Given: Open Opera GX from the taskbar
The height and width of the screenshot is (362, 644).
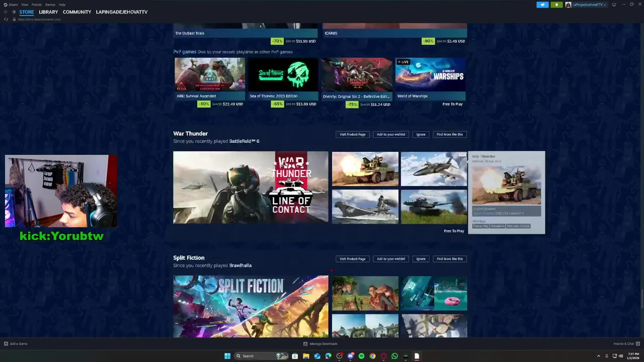Looking at the screenshot, I should [383, 356].
